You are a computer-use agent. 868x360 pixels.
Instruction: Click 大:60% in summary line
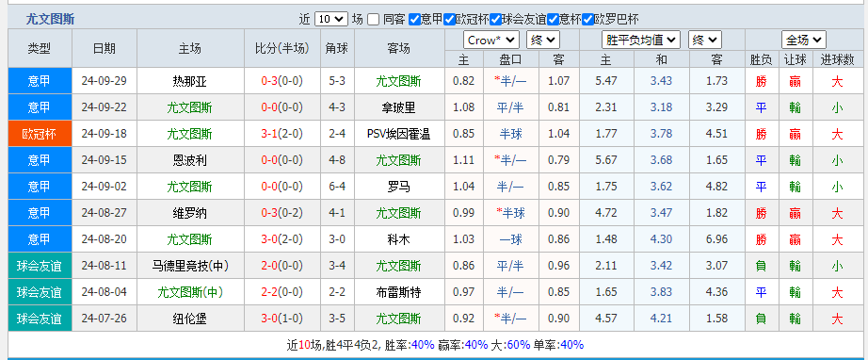click(x=511, y=345)
